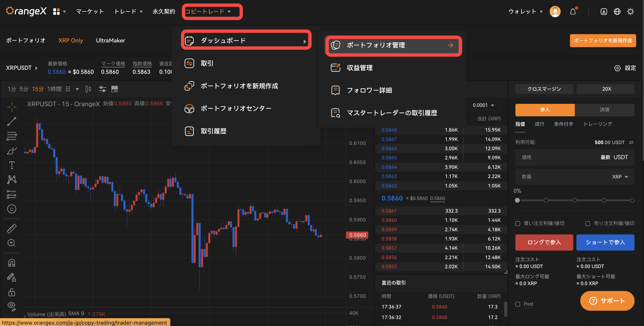The height and width of the screenshot is (326, 644).
Task: Hide all drawings with eye icon
Action: tap(12, 306)
